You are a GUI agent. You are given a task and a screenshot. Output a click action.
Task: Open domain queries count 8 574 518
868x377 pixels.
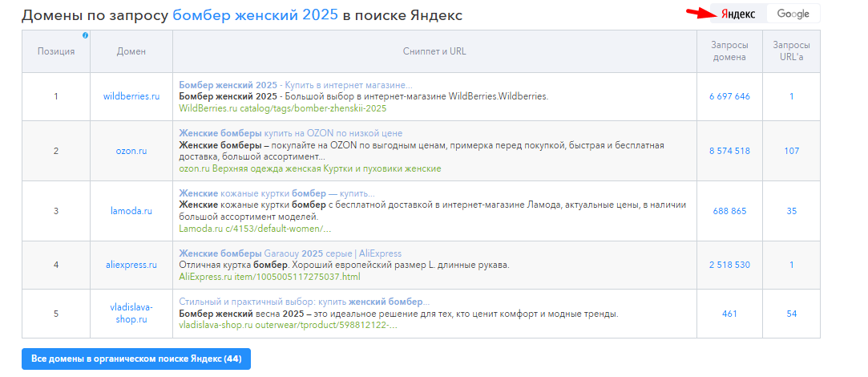729,151
